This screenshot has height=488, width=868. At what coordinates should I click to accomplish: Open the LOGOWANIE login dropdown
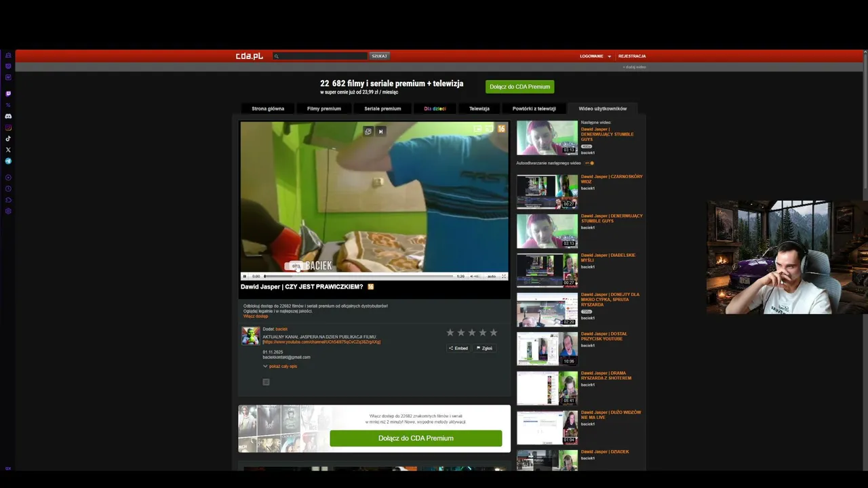point(595,56)
